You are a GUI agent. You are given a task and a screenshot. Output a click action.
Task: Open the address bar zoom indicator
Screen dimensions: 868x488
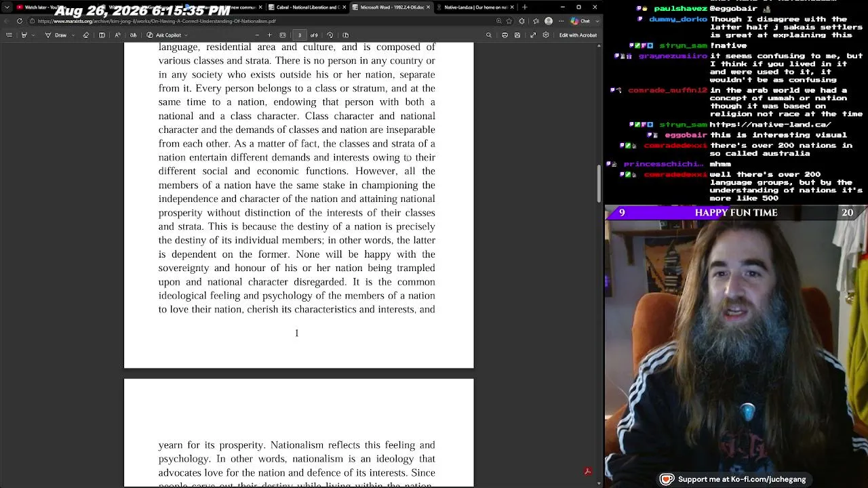[x=498, y=21]
